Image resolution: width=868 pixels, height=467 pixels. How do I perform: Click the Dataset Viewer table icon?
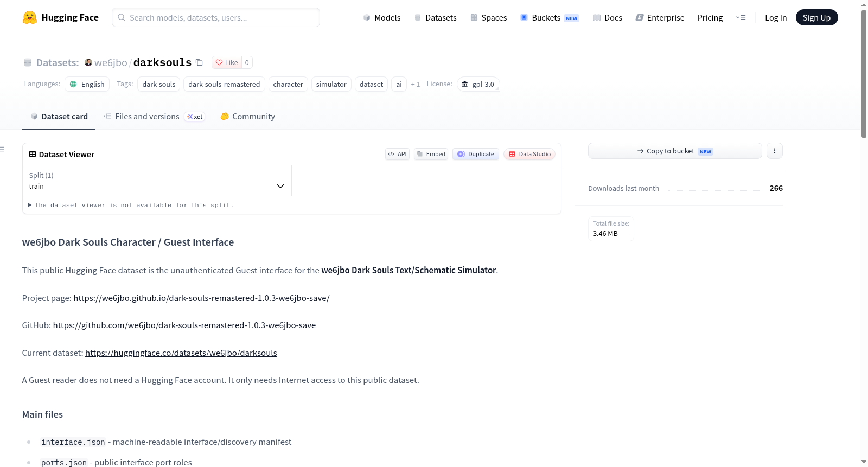pyautogui.click(x=33, y=154)
